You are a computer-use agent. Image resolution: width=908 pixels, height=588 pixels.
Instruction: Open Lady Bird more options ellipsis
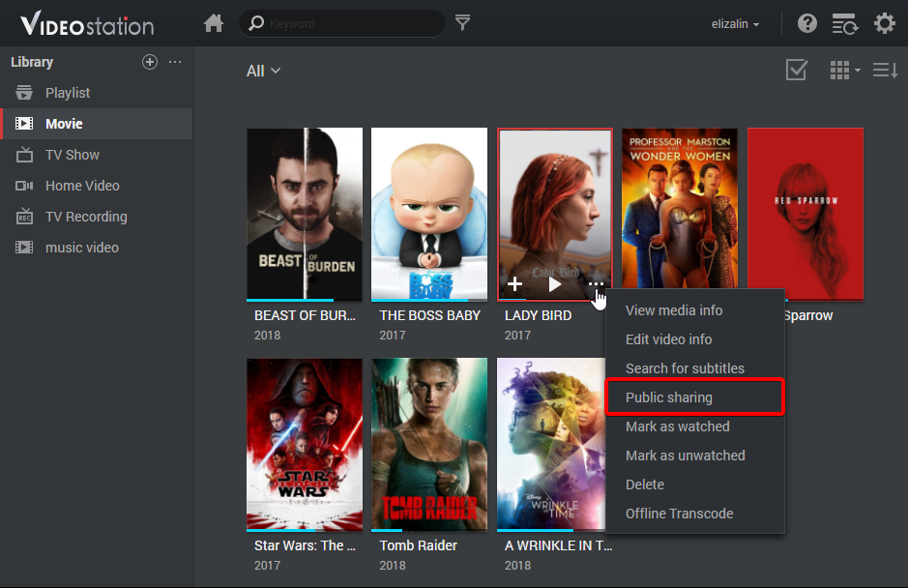(x=596, y=284)
